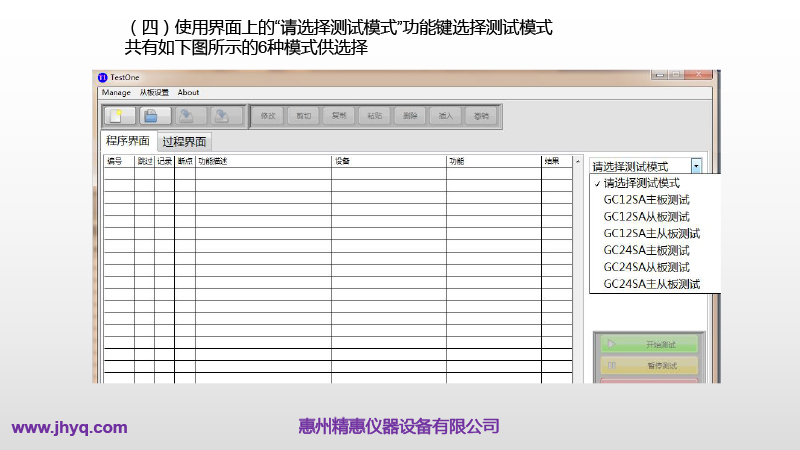Click the 编号 column header
Viewport: 800px width, 450px height.
coord(119,161)
